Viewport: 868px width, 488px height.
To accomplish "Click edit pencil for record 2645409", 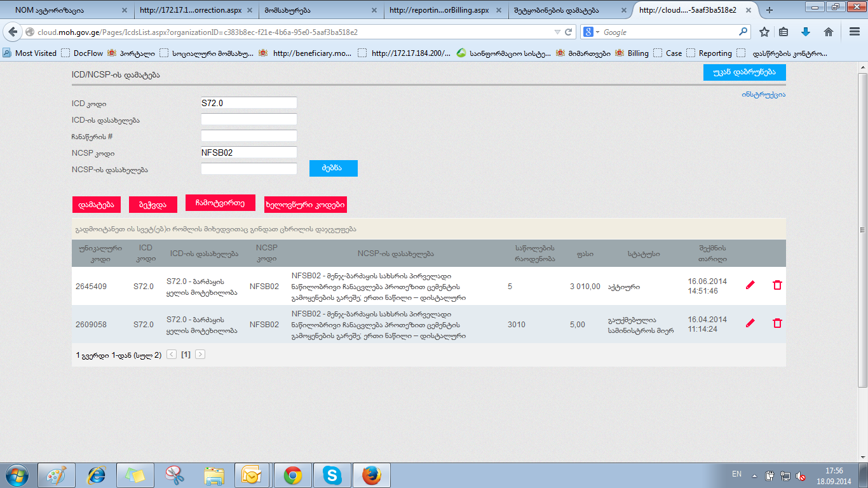I will click(x=750, y=285).
